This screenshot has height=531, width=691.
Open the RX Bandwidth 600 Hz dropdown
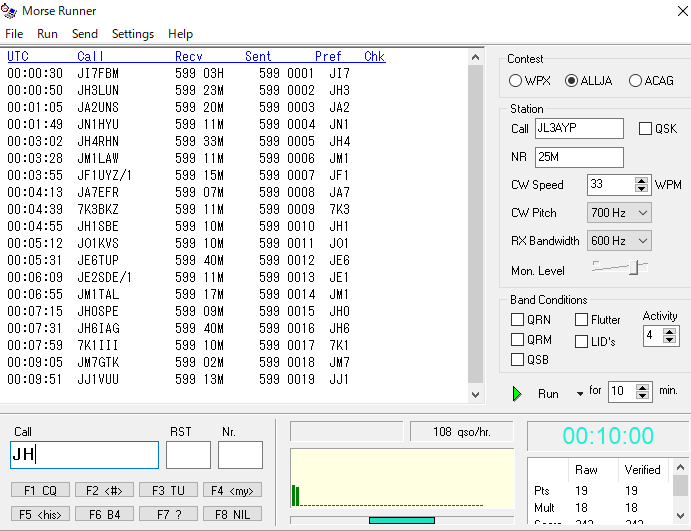point(619,241)
